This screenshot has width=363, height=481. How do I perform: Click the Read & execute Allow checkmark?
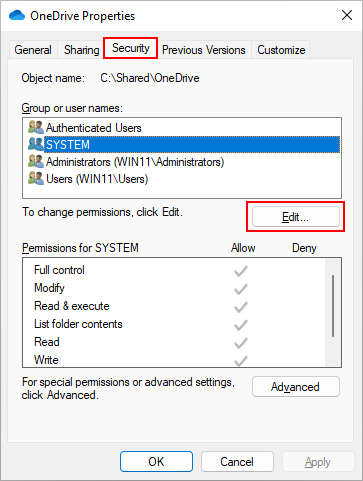(x=240, y=307)
